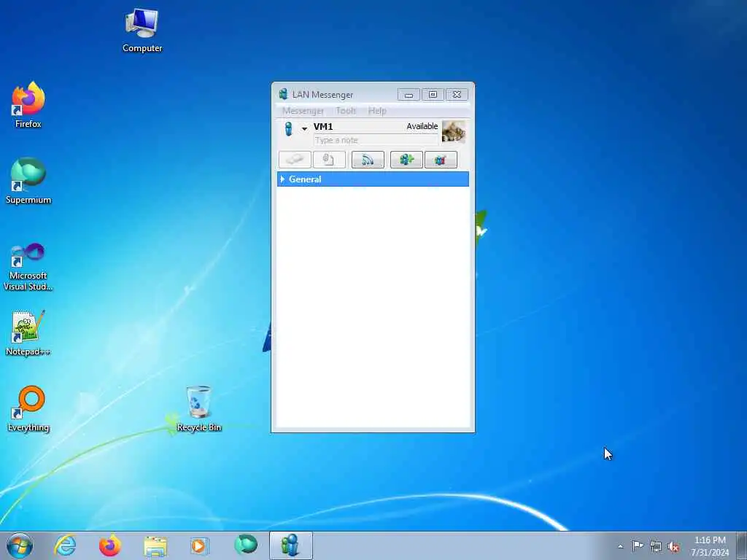Viewport: 747px width, 560px height.
Task: Select the Everything desktop shortcut
Action: [x=28, y=408]
